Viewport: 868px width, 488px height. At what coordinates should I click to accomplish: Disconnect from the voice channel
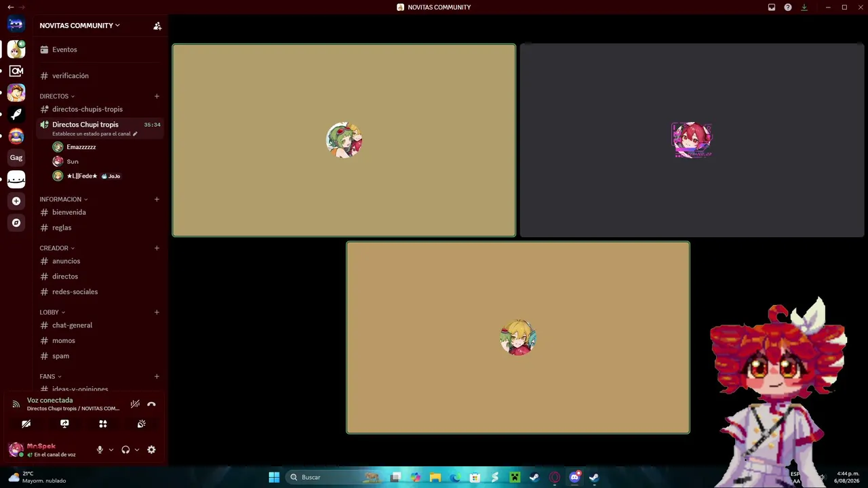tap(151, 404)
